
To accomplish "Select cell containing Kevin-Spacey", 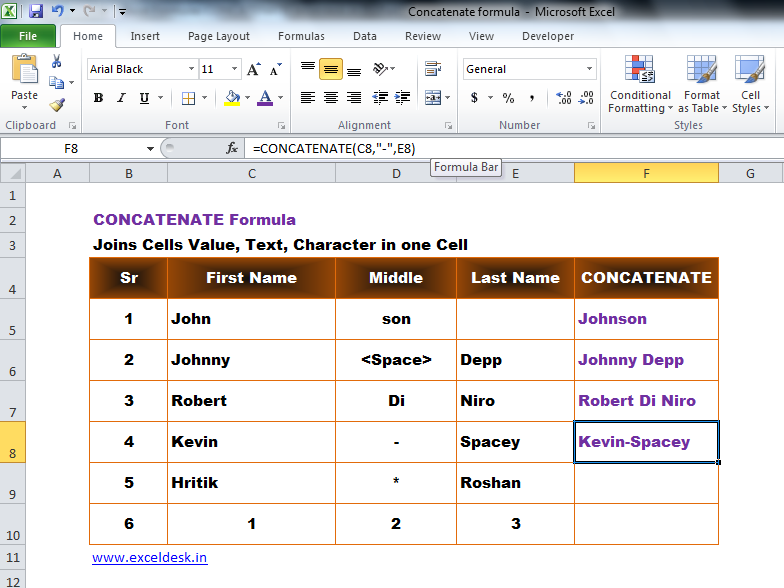I will 646,442.
